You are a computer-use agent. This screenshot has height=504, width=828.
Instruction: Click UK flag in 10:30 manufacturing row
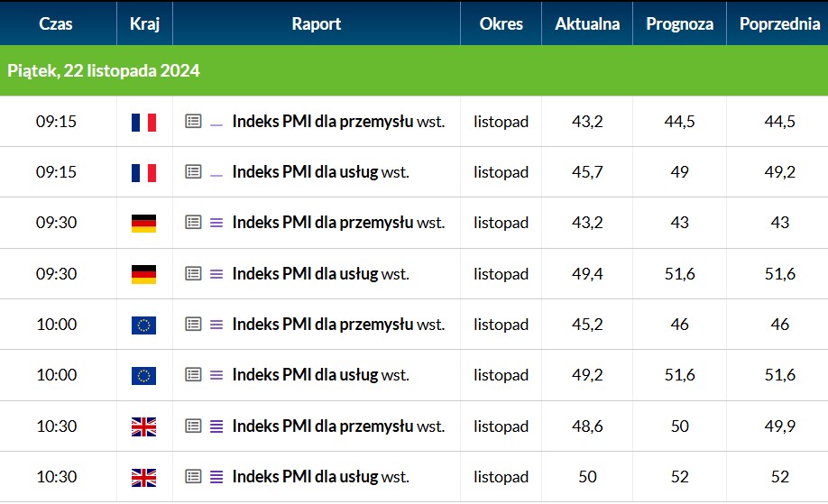coord(143,427)
